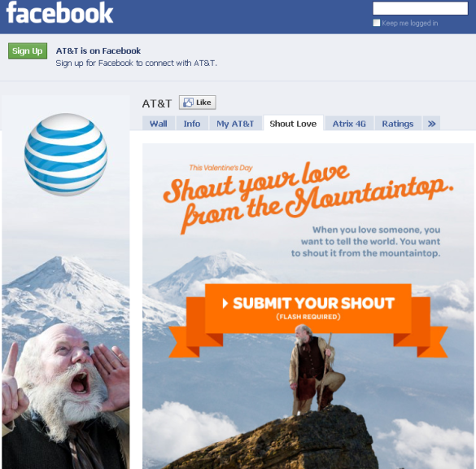Toggle the Keep me logged in checkbox
Viewport: 476px width, 469px height.
tap(377, 23)
